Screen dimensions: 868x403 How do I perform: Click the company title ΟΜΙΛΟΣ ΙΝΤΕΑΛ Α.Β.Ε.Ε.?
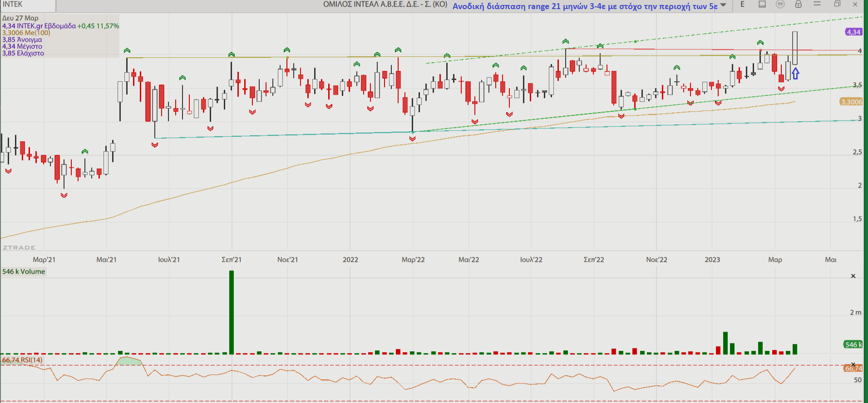[x=385, y=5]
